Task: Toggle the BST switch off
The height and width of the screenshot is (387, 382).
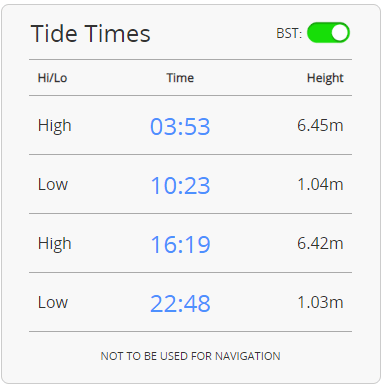Action: (x=328, y=33)
